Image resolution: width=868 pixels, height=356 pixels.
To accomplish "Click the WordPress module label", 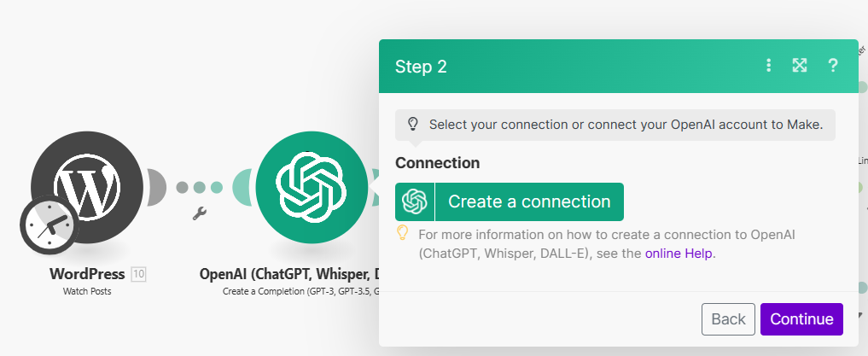I will [87, 273].
